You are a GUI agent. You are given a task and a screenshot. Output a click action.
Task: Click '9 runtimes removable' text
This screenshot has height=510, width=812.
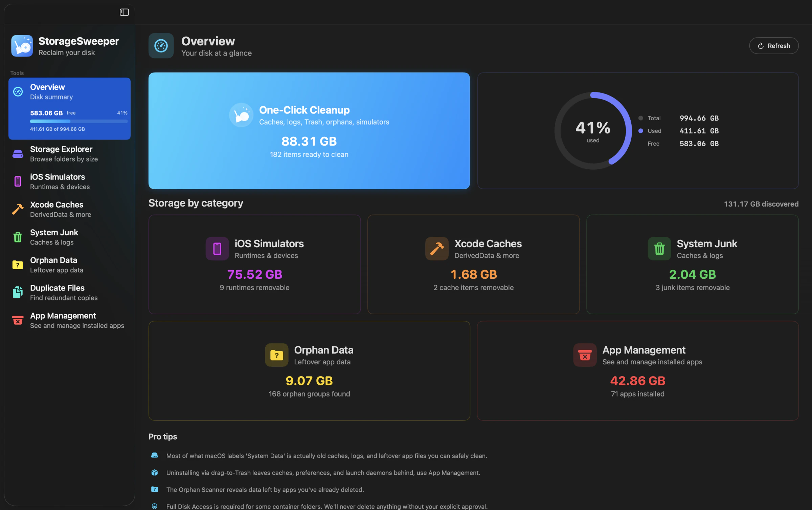[254, 288]
